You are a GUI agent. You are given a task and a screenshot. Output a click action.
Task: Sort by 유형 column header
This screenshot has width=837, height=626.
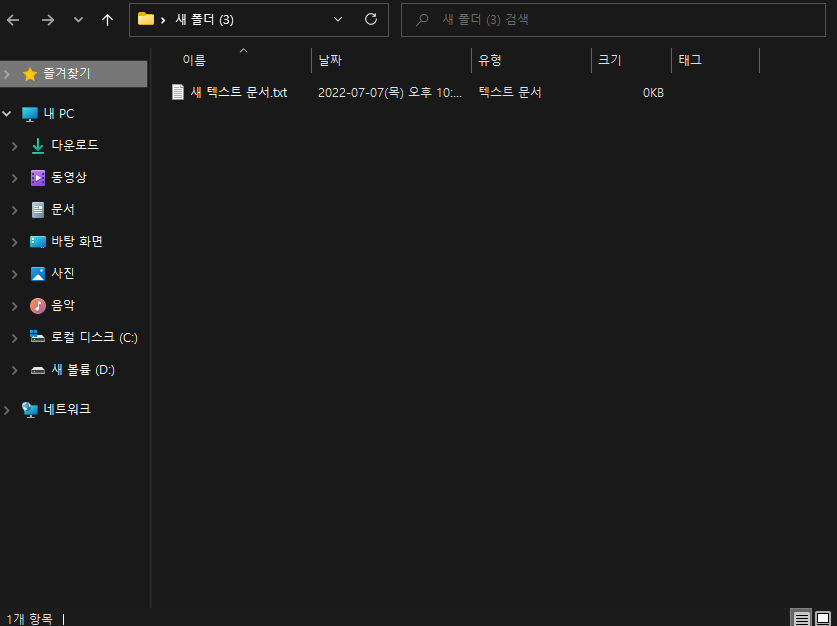click(x=490, y=60)
